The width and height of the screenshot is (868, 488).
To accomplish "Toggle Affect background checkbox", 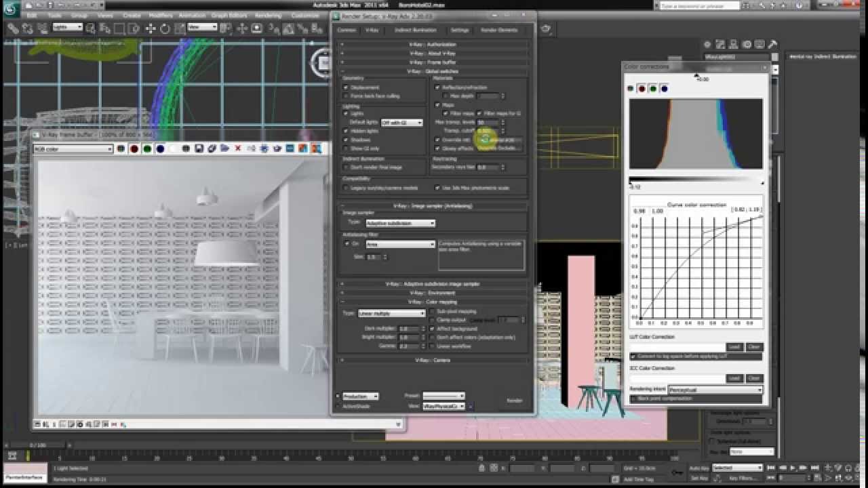I will 433,329.
